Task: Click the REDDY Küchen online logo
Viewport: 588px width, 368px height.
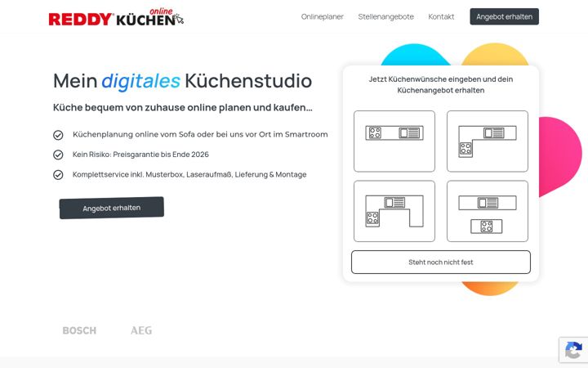Action: click(116, 17)
